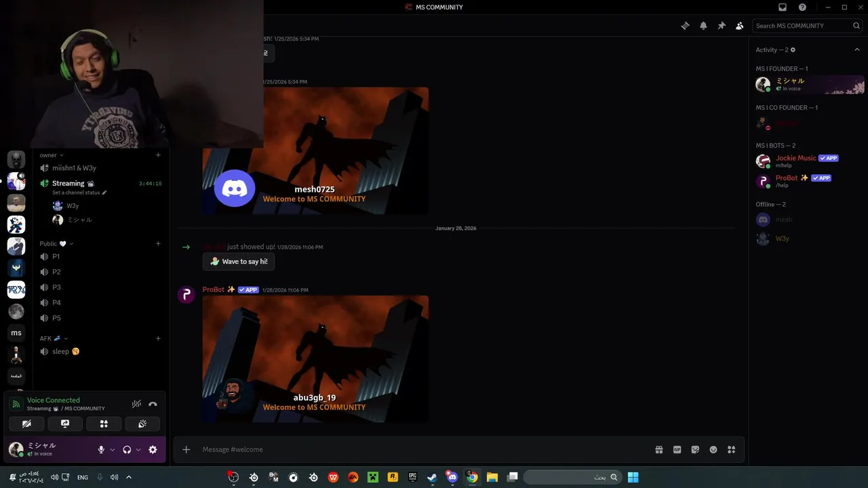Show hidden system tray icons arrow
Viewport: 868px width, 488px height.
tap(129, 477)
